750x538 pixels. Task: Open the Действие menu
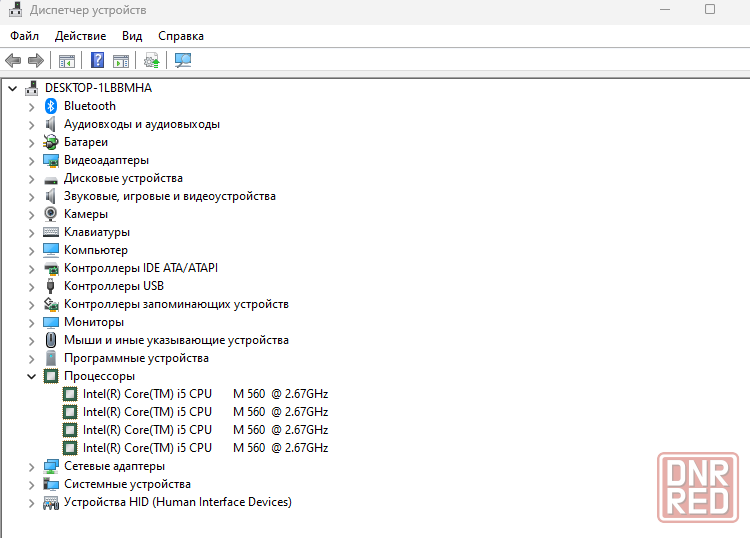coord(80,36)
